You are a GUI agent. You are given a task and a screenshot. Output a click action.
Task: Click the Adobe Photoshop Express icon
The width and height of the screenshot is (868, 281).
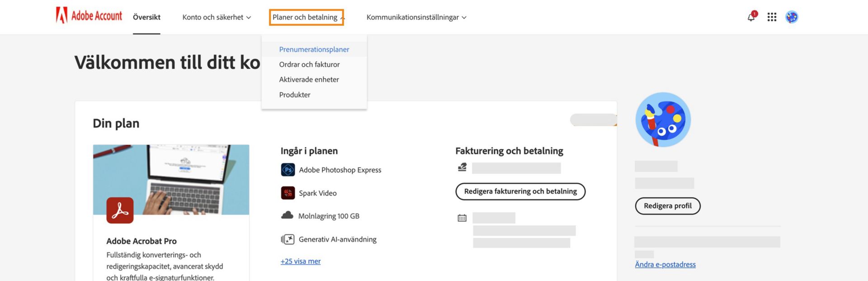pos(288,170)
